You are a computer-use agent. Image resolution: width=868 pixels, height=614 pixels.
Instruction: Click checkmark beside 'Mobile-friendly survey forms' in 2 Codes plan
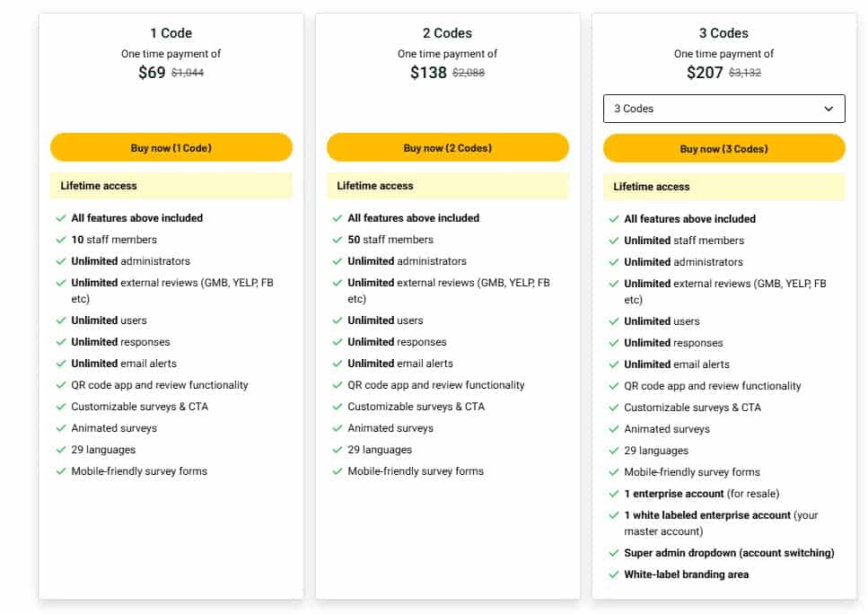(338, 471)
